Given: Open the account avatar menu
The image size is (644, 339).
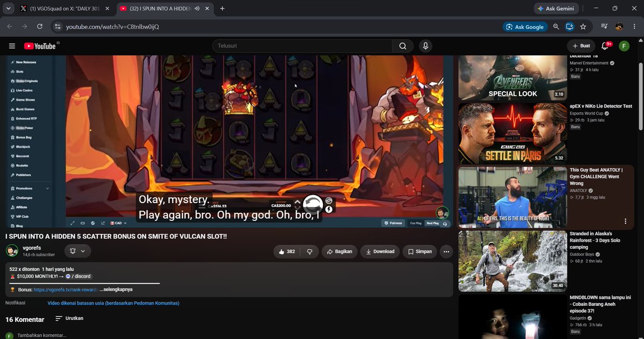Looking at the screenshot, I should (x=624, y=46).
